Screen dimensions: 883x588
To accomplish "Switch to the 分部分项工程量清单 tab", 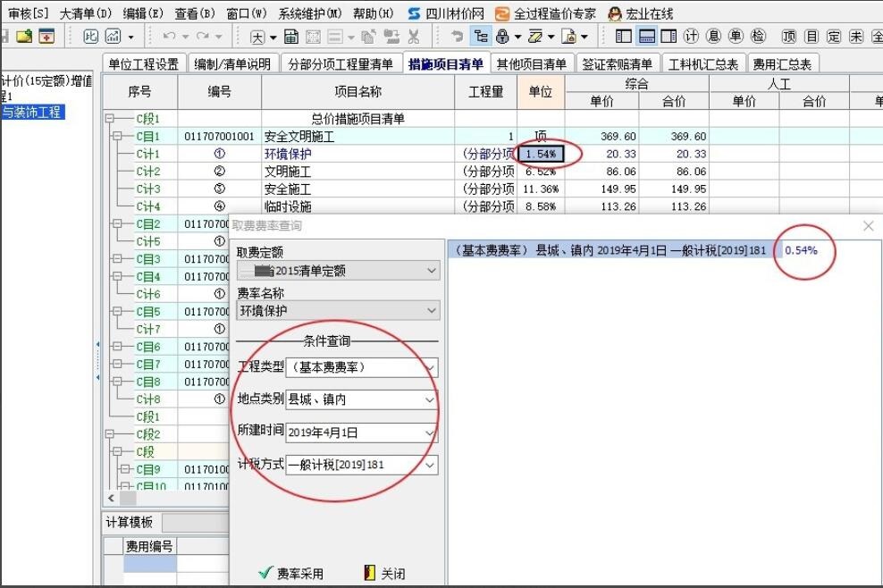I will 341,64.
